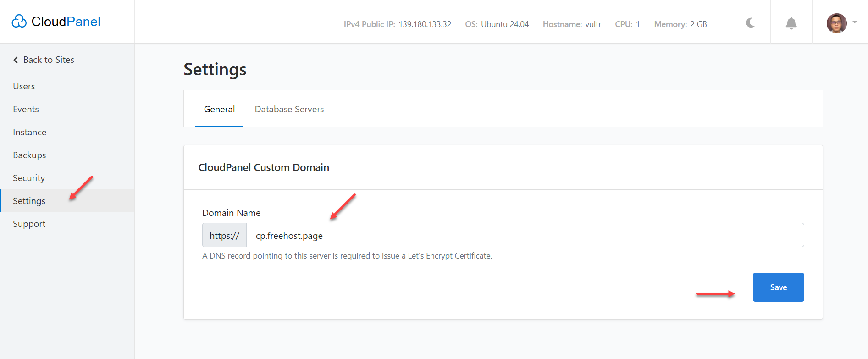868x359 pixels.
Task: Click the user profile avatar
Action: (x=836, y=23)
